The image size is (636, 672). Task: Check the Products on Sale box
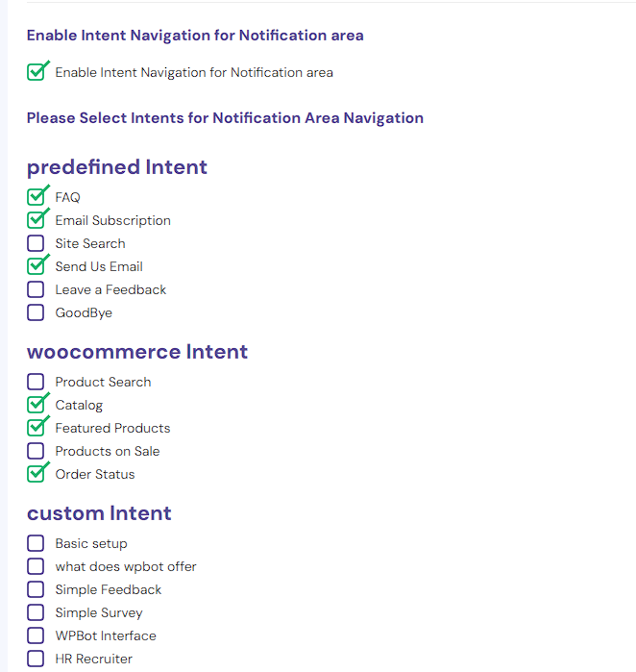pos(36,451)
